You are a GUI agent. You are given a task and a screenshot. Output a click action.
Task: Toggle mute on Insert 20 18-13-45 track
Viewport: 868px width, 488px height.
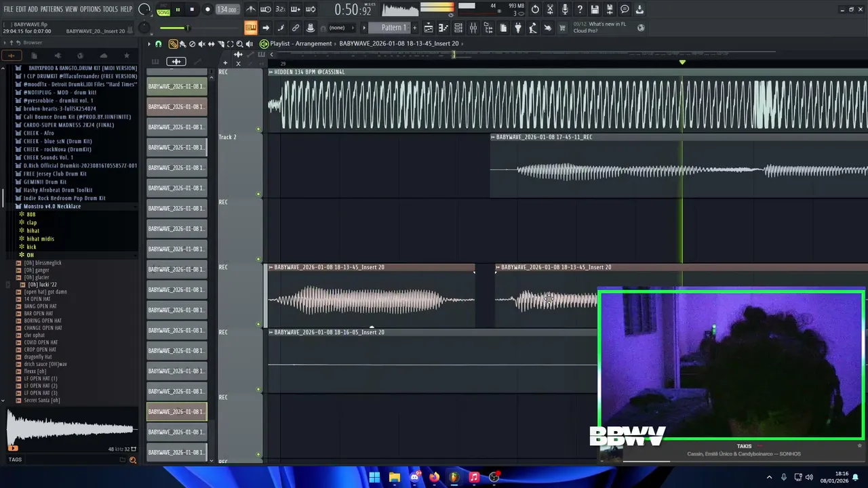(258, 324)
